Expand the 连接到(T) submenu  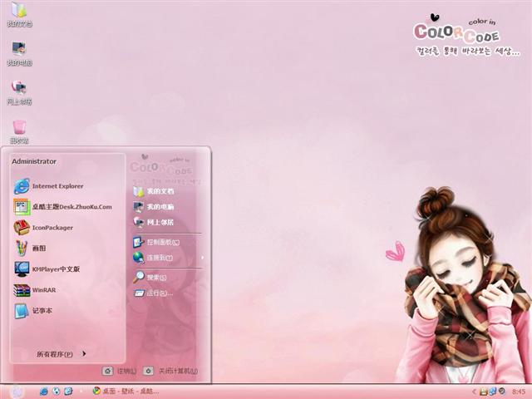[x=168, y=258]
